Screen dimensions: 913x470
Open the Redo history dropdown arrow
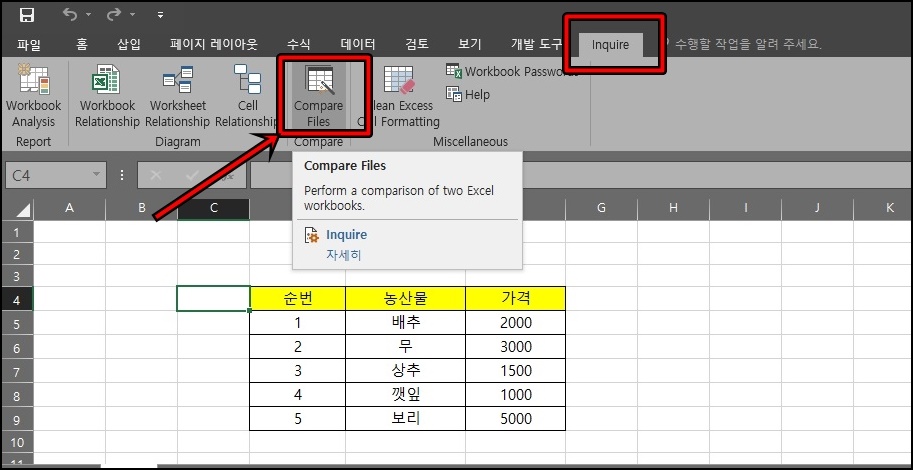(133, 15)
